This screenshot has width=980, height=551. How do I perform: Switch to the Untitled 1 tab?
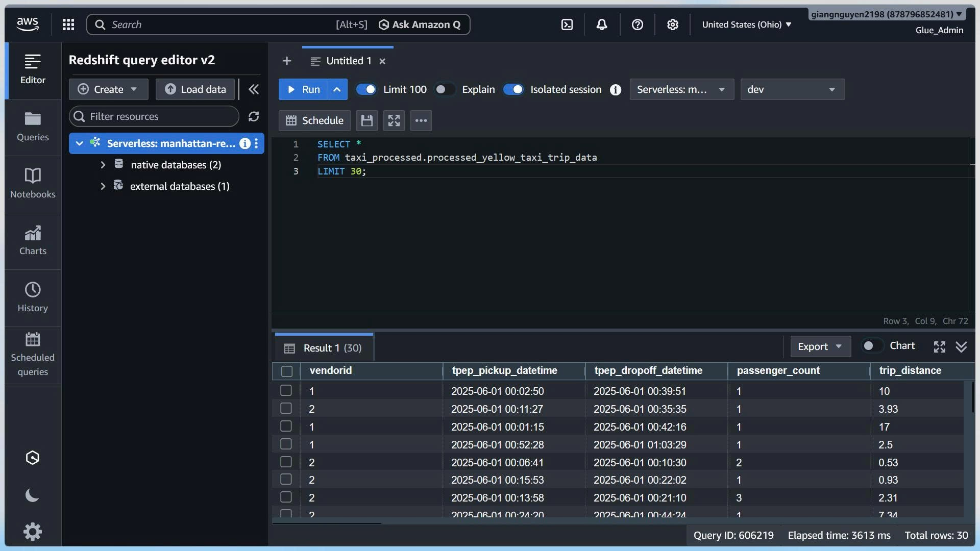pos(348,61)
